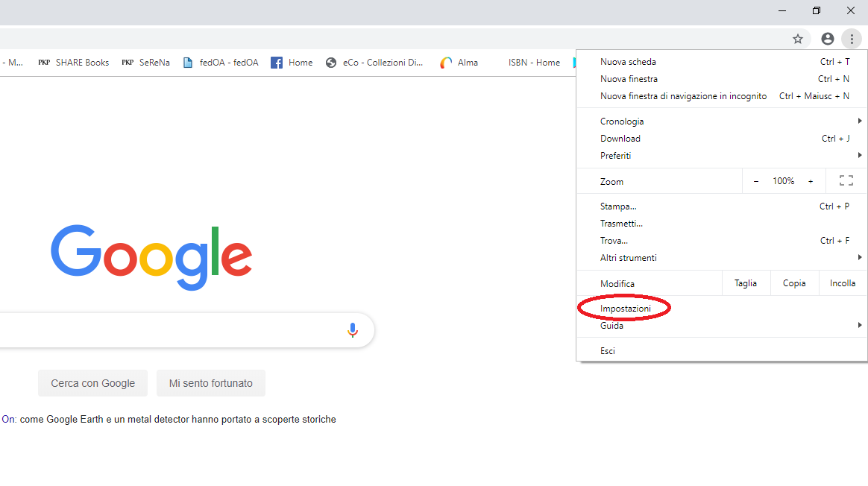Choose Trasmetti... from the menu

point(722,224)
